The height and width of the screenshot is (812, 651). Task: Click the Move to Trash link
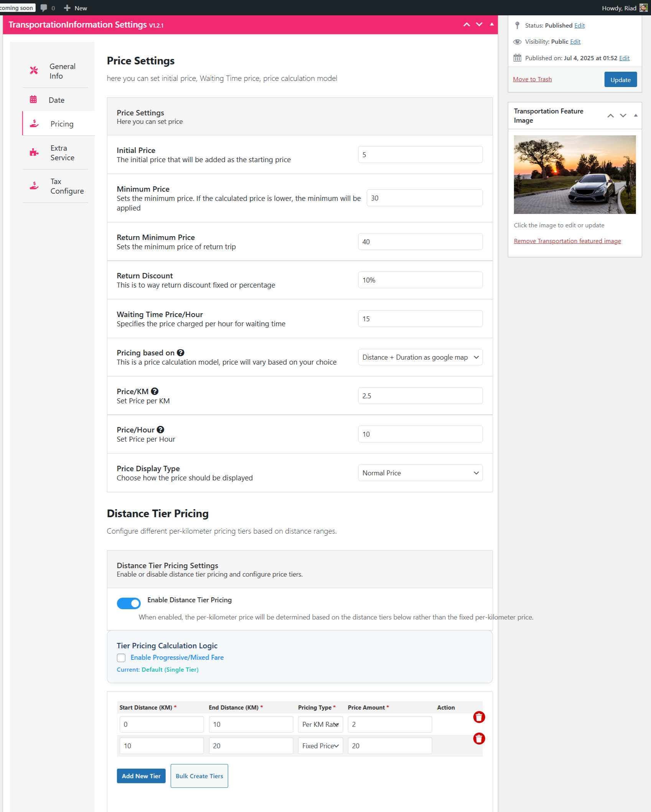(532, 79)
